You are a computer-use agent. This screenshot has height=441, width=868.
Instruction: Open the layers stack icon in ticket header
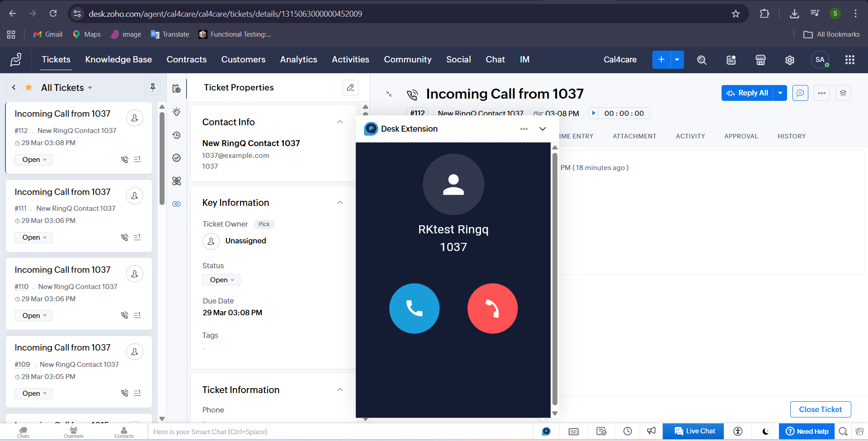click(843, 93)
